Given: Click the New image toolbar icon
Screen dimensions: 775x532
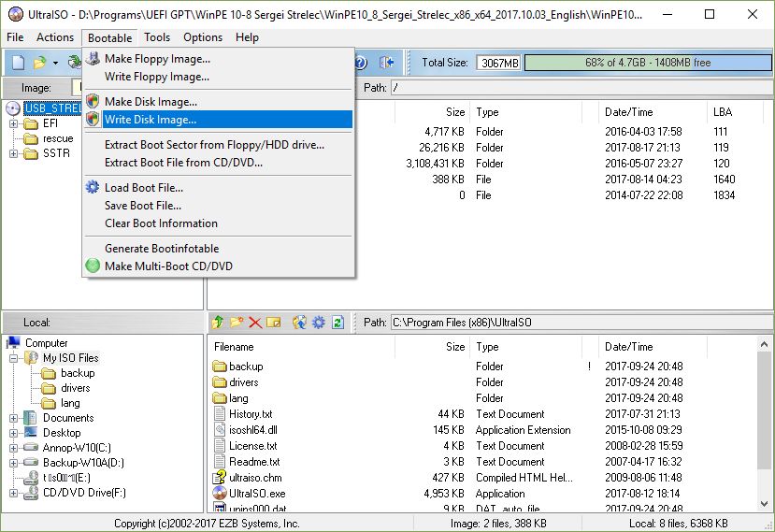Looking at the screenshot, I should tap(19, 63).
